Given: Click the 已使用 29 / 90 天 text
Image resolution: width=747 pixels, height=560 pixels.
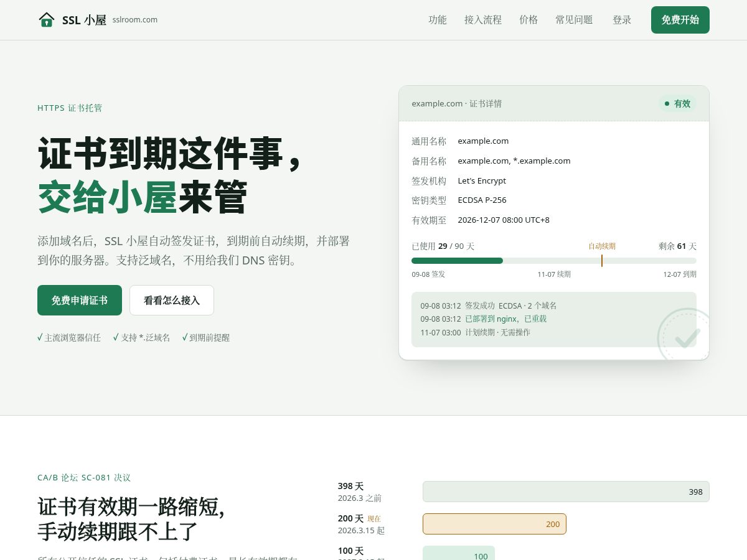Looking at the screenshot, I should tap(443, 246).
